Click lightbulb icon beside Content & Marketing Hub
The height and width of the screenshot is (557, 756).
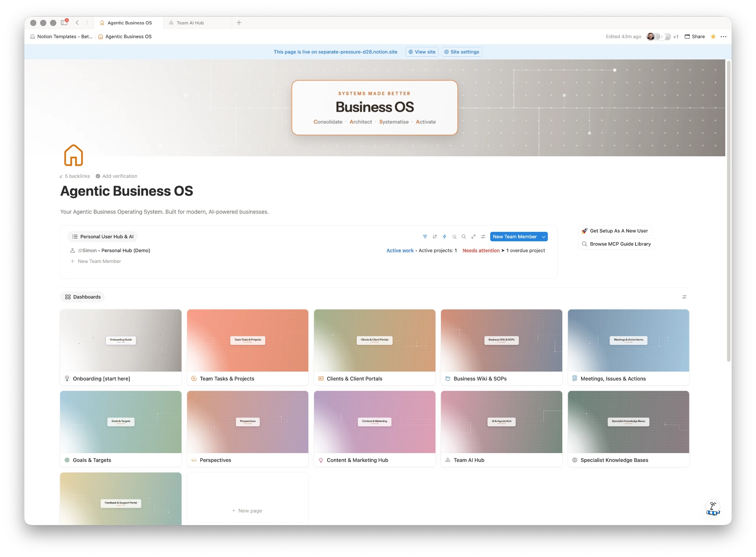pyautogui.click(x=321, y=460)
